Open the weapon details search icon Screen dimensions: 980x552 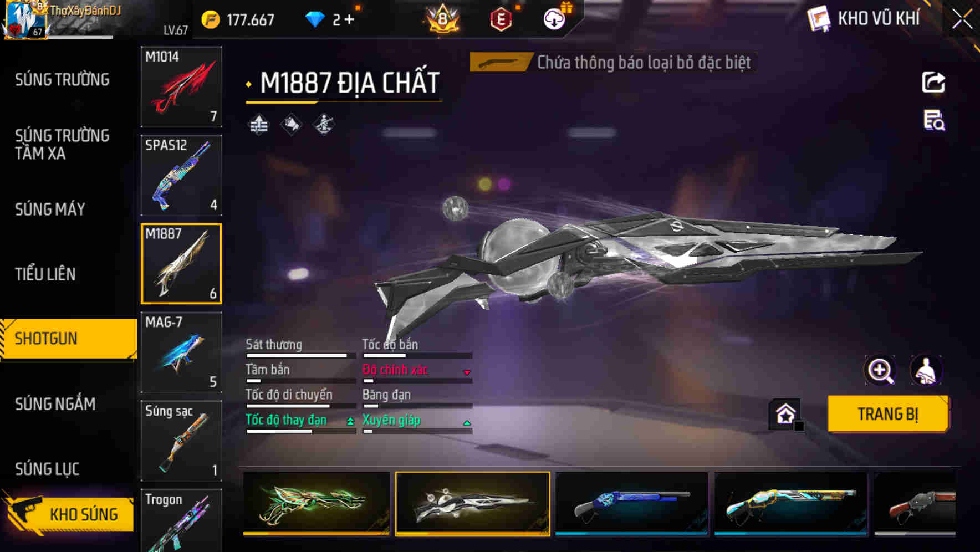[x=934, y=120]
